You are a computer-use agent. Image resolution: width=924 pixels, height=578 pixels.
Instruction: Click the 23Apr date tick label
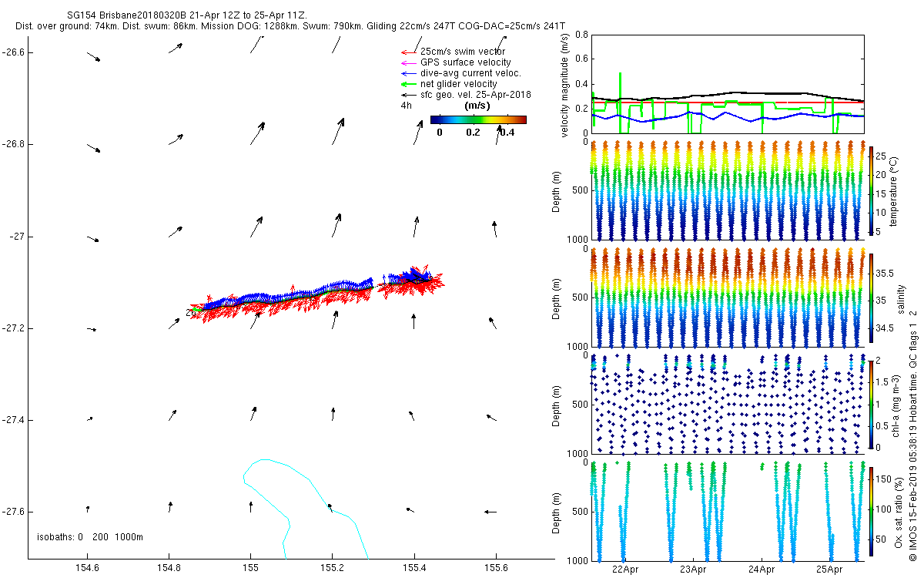[x=693, y=570]
